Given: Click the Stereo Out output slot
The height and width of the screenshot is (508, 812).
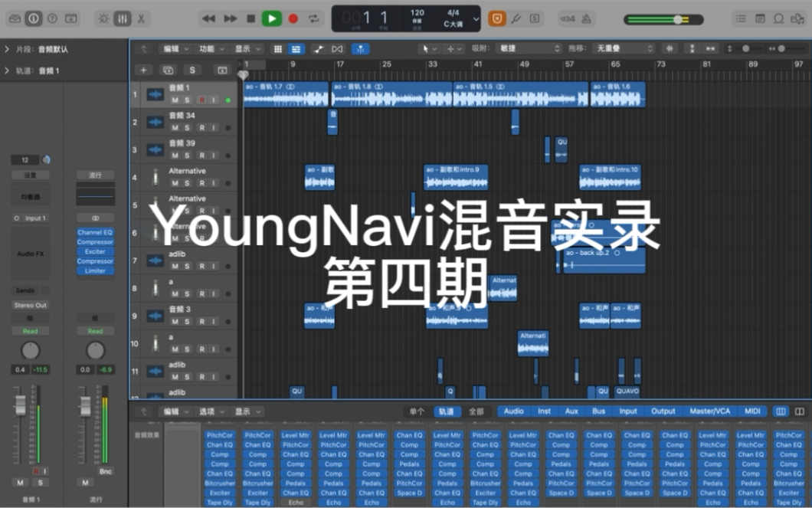Looking at the screenshot, I should [30, 305].
